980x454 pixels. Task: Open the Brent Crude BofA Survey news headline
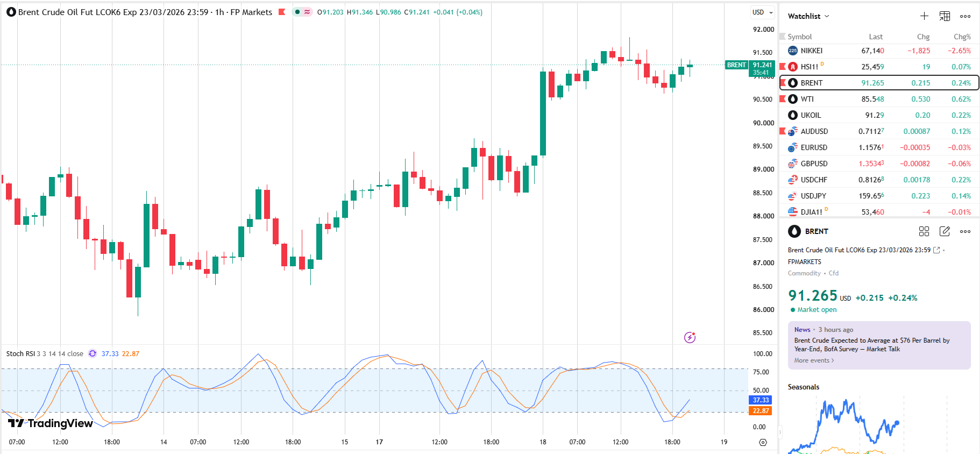(872, 345)
